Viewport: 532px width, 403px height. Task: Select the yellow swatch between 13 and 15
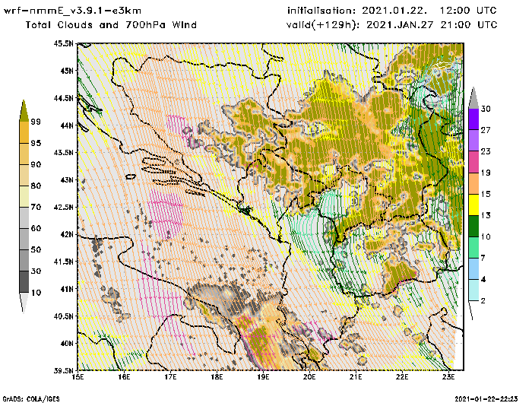[473, 205]
